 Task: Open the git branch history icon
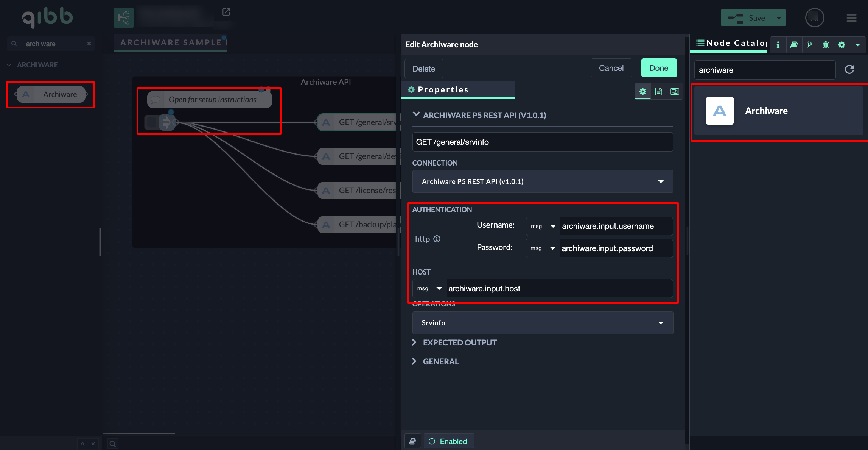click(810, 45)
